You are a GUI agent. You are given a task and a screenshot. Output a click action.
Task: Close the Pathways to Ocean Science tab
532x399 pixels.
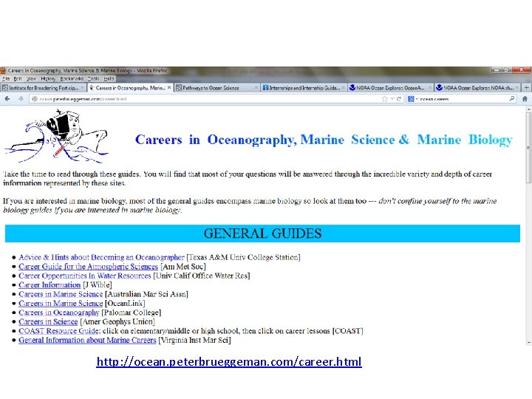(x=256, y=87)
